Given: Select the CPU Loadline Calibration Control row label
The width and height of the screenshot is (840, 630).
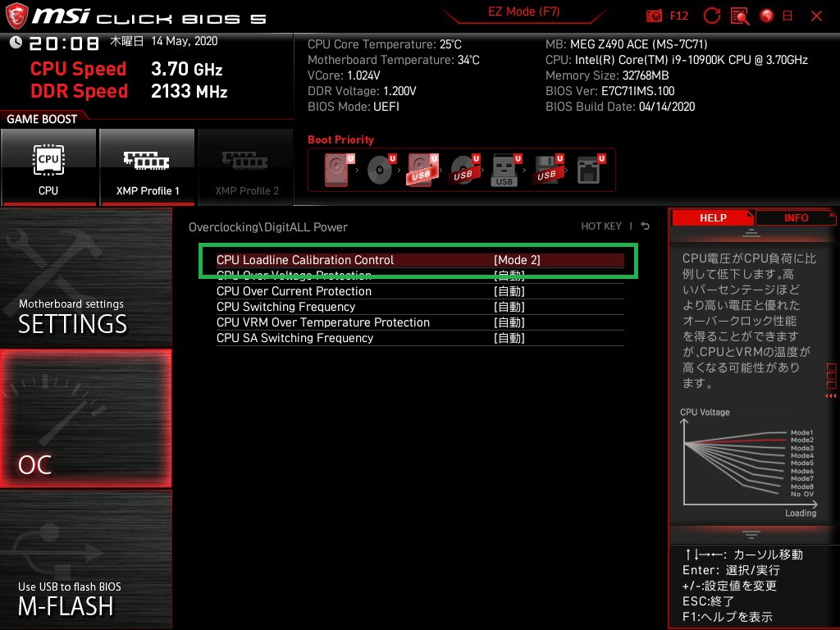Looking at the screenshot, I should pyautogui.click(x=305, y=260).
